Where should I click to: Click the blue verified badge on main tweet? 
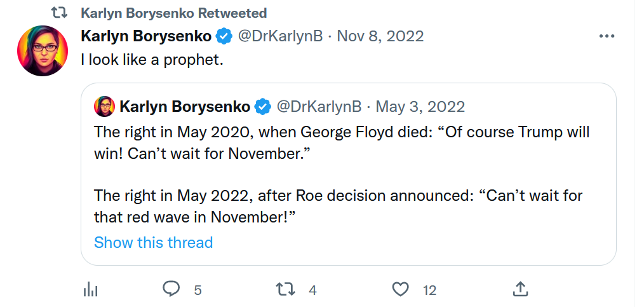[x=224, y=37]
